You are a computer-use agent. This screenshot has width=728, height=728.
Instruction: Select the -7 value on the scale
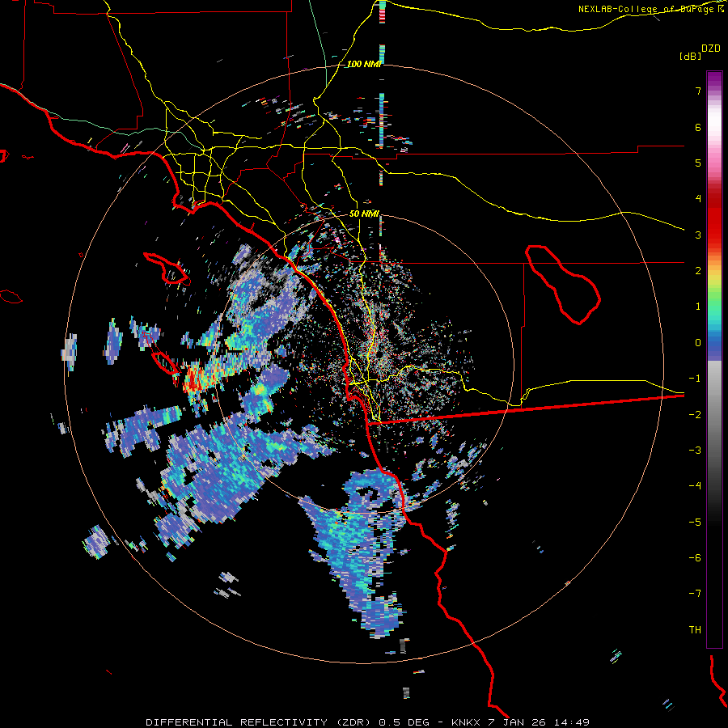(x=695, y=594)
